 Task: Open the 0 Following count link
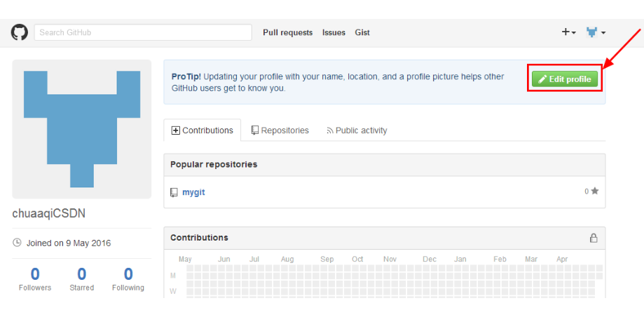click(x=128, y=278)
